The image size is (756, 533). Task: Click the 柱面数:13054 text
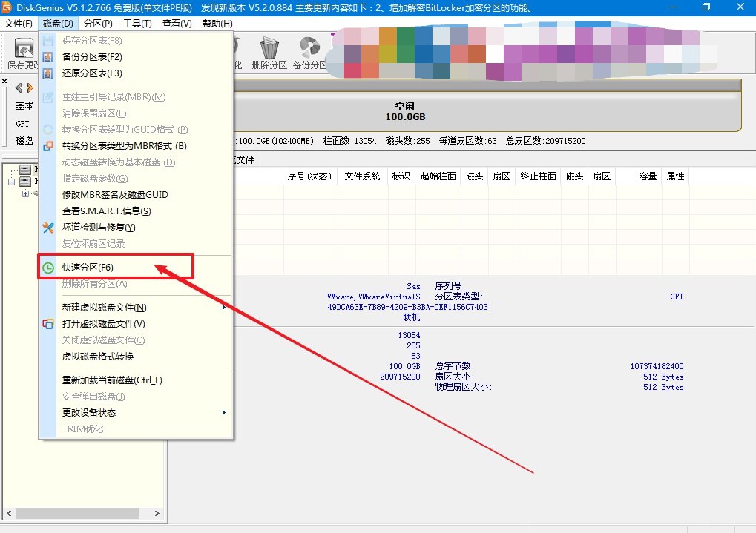point(349,141)
